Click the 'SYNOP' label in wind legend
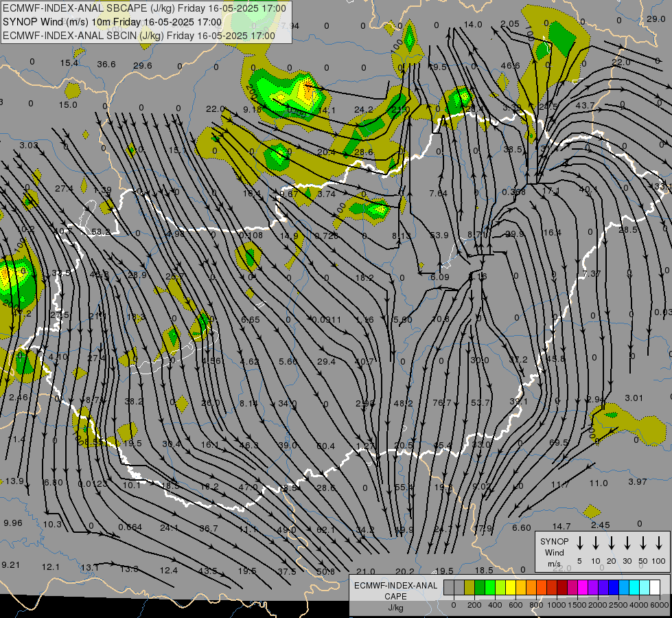 coord(554,541)
